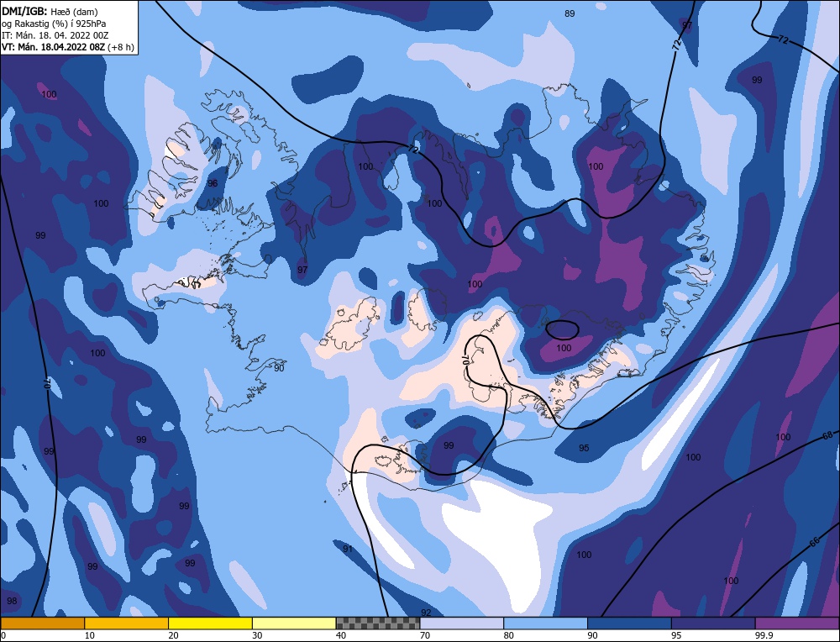Click the line 'og Rakastig (%) í 925hPa'
The width and height of the screenshot is (840, 642).
(54, 23)
